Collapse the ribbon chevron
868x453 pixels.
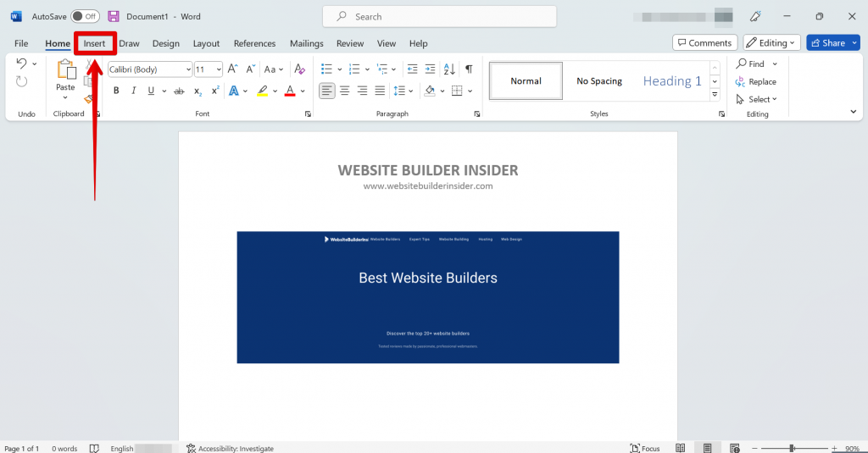(x=853, y=112)
